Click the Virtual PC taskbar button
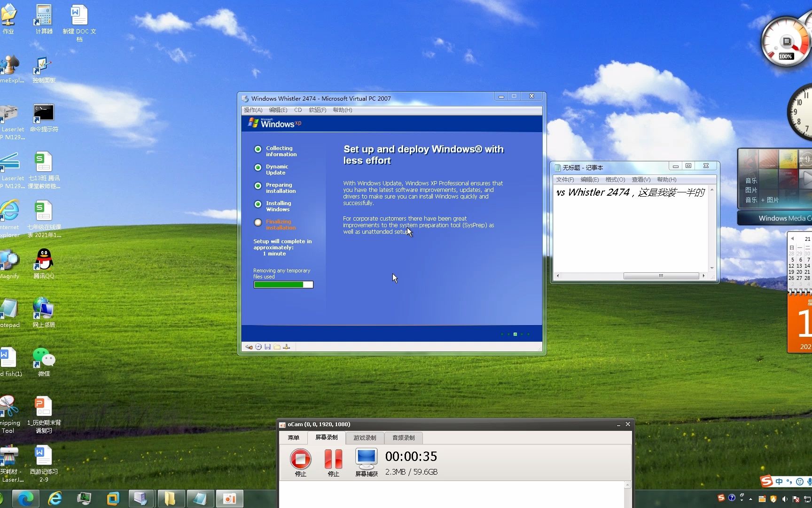 click(141, 499)
